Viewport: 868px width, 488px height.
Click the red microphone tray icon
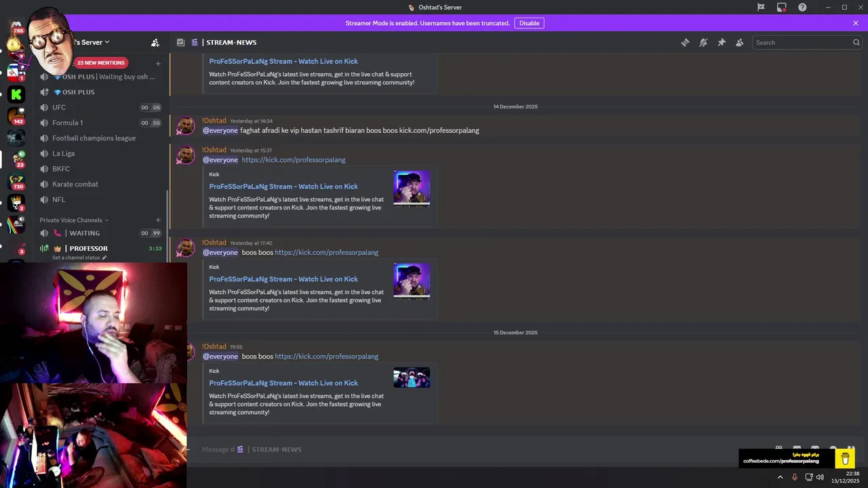(795, 477)
